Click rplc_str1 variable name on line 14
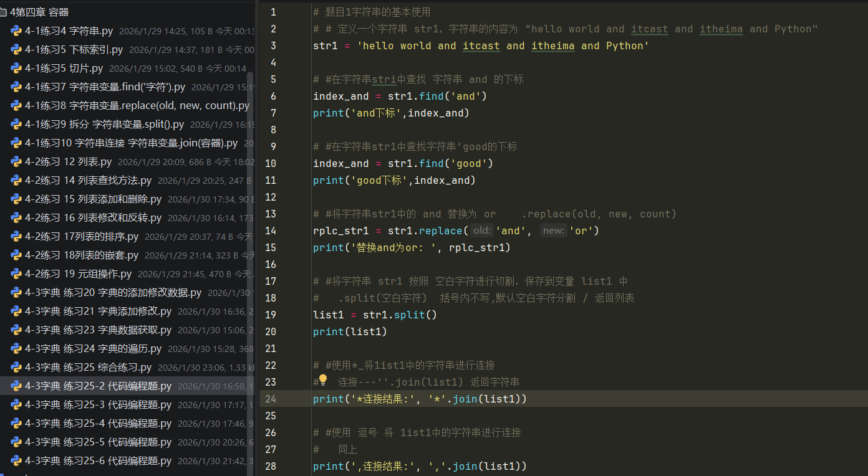 click(x=340, y=231)
